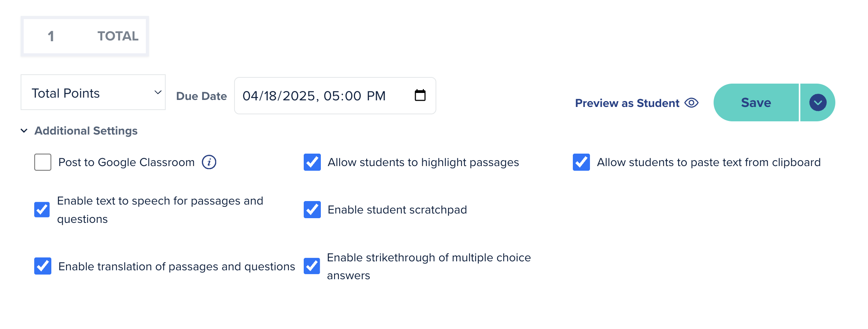Click the Google Classroom info icon

209,162
